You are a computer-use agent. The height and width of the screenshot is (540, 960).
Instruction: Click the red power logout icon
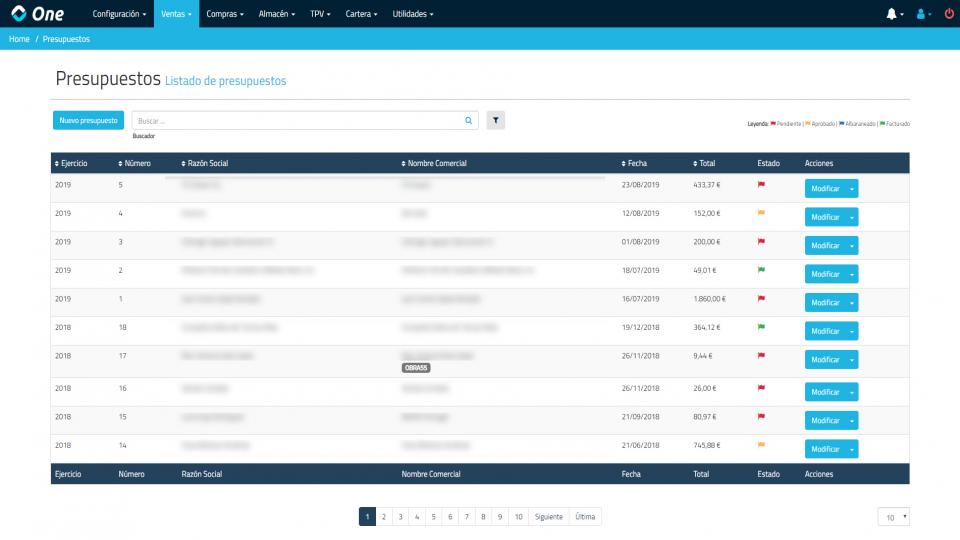click(x=948, y=14)
